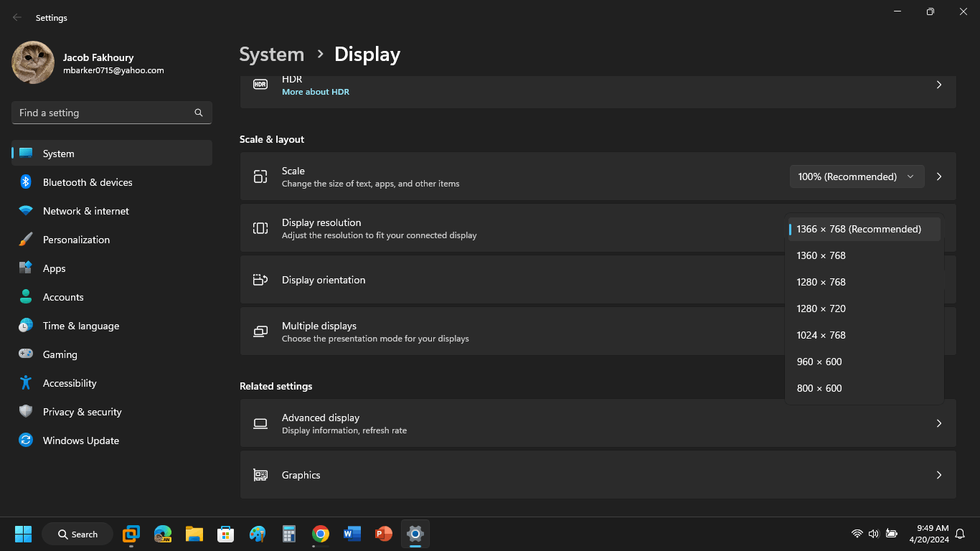Select 1280 × 720 resolution
The width and height of the screenshot is (980, 551).
[x=821, y=309]
